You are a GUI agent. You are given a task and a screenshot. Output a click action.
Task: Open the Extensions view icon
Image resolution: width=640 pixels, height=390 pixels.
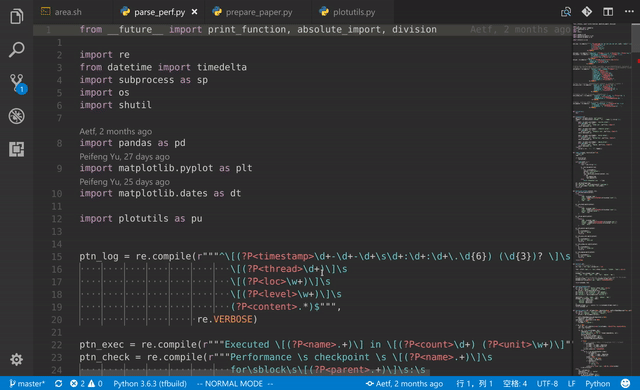(x=16, y=149)
